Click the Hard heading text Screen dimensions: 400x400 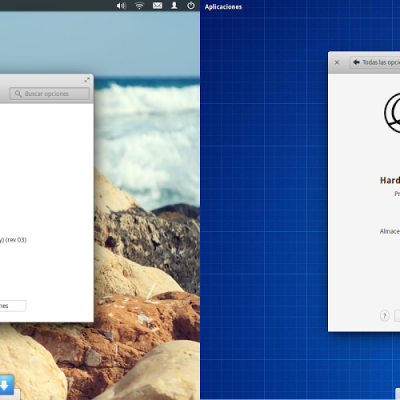[x=390, y=180]
